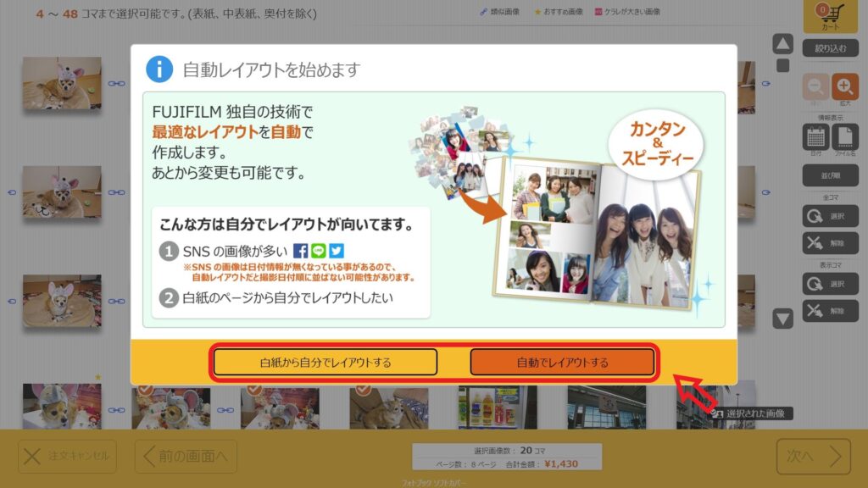Image resolution: width=868 pixels, height=488 pixels.
Task: Uncheck the corgi photo's selection checkmark
Action: [363, 389]
